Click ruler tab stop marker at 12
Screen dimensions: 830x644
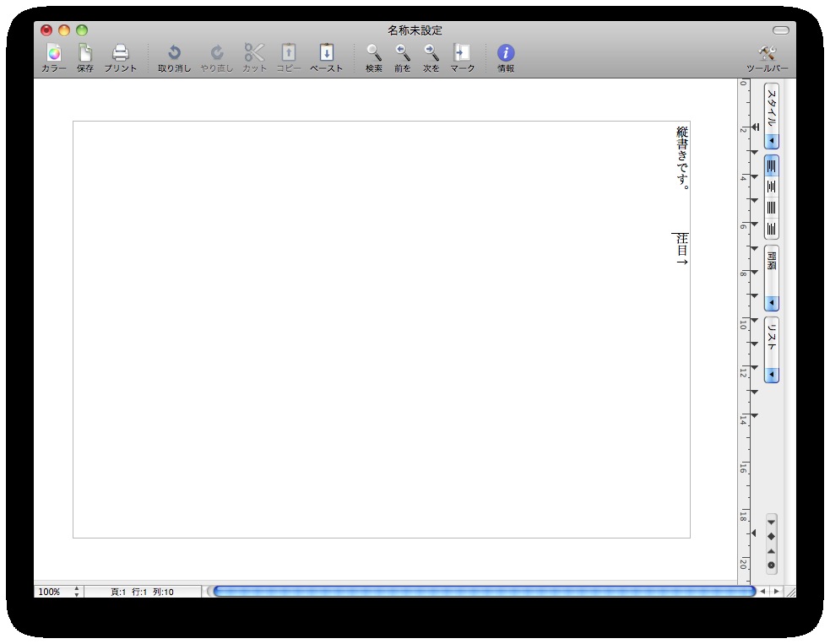tap(754, 368)
